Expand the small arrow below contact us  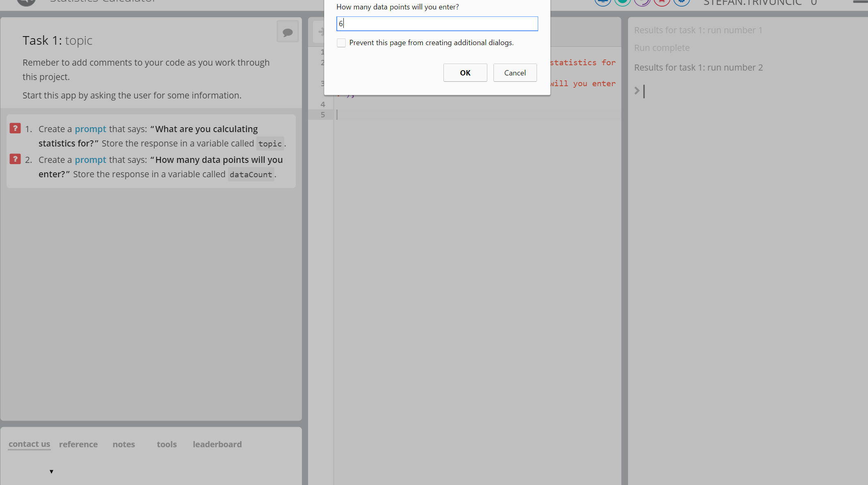[51, 471]
